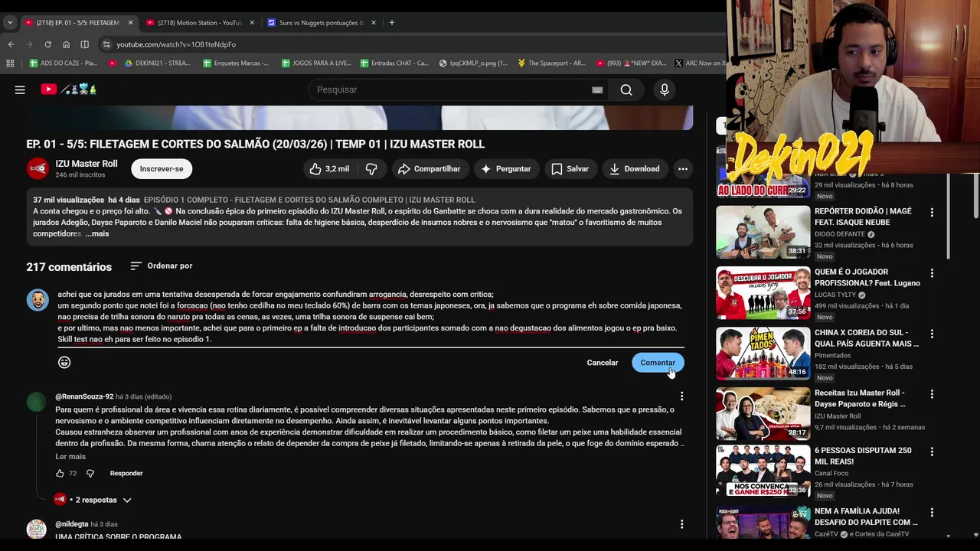Open @RenanSouza-92 profile link
The image size is (980, 551).
84,396
